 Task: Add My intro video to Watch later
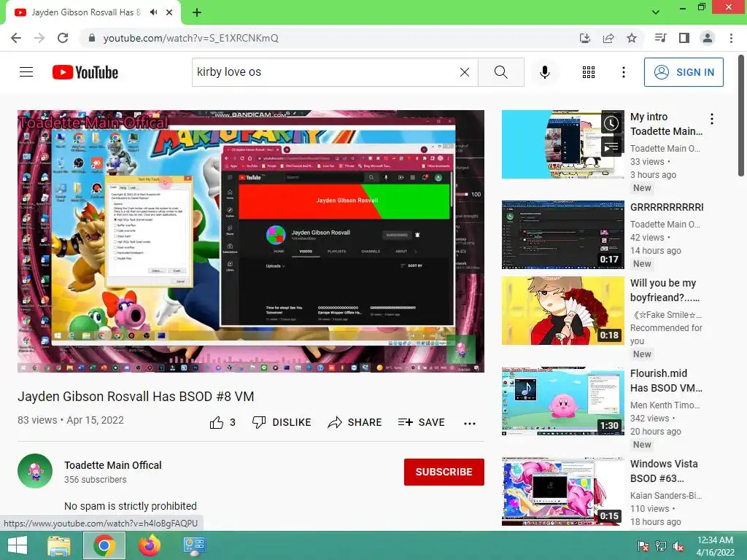611,124
